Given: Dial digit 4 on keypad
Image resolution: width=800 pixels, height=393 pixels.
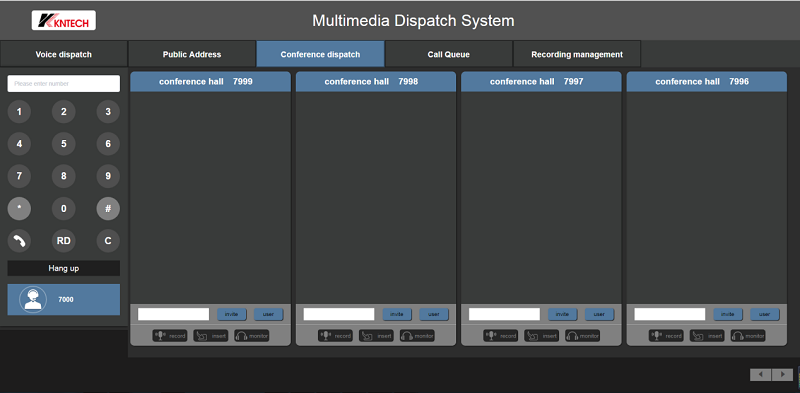Looking at the screenshot, I should pos(19,144).
